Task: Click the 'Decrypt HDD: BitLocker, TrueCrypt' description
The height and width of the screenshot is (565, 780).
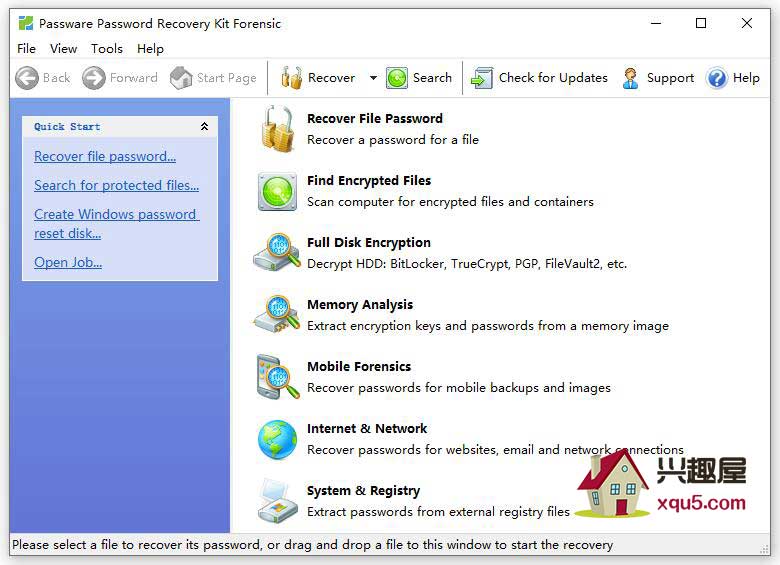Action: tap(467, 264)
